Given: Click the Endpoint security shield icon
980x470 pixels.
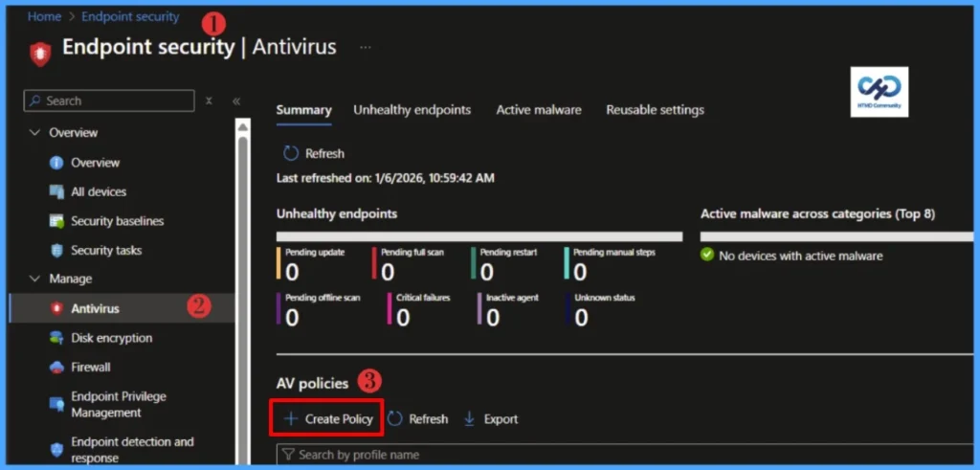Looking at the screenshot, I should pyautogui.click(x=40, y=55).
